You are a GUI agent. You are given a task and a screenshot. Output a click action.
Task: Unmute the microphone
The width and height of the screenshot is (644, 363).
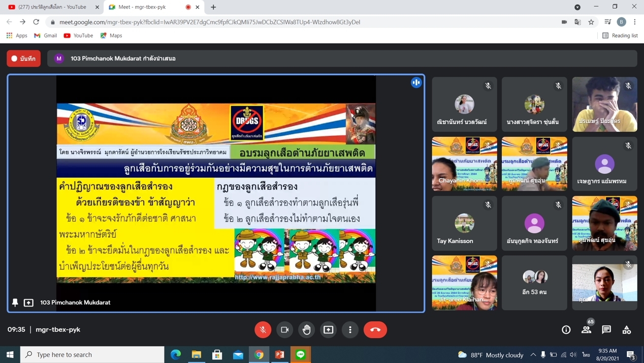coord(263,329)
